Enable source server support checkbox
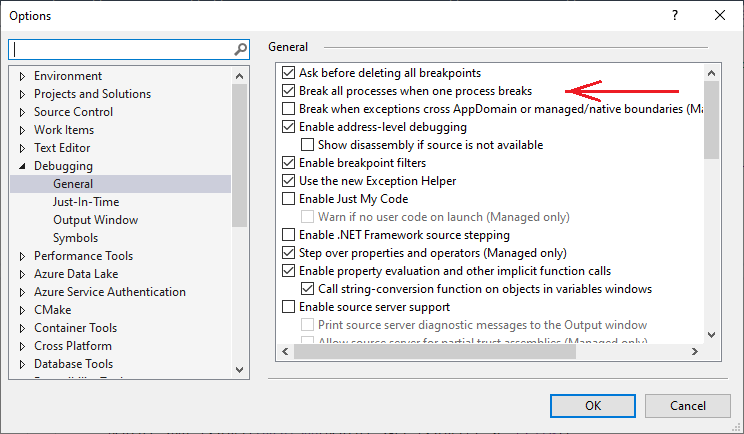This screenshot has width=744, height=434. point(289,307)
